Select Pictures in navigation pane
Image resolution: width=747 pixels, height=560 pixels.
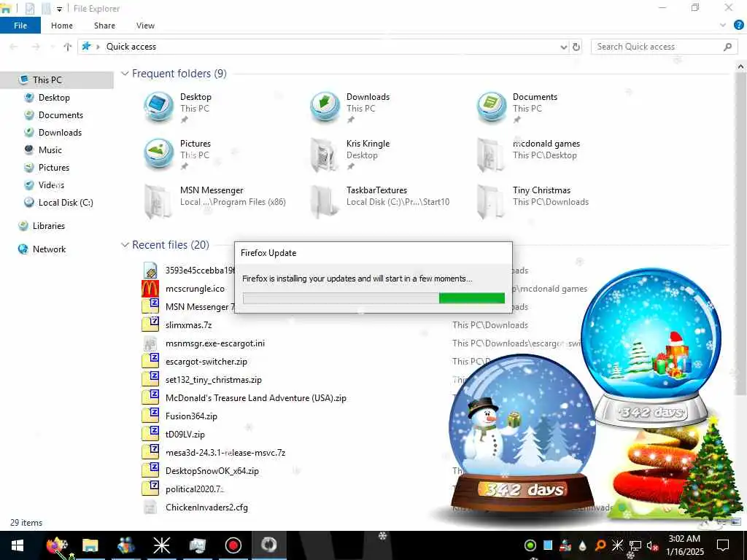pyautogui.click(x=54, y=168)
